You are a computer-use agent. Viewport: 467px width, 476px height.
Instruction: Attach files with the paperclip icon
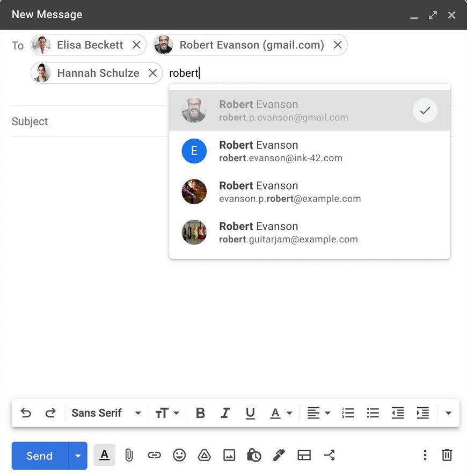[x=129, y=455]
